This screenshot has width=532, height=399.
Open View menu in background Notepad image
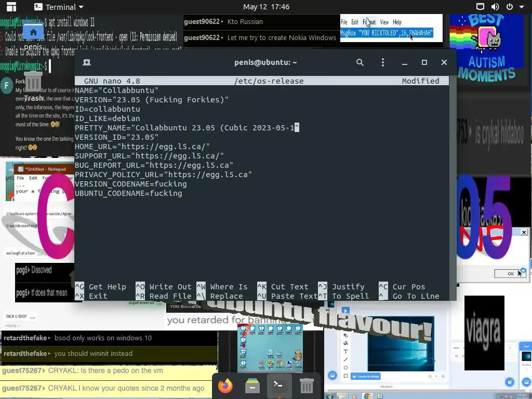[x=384, y=22]
